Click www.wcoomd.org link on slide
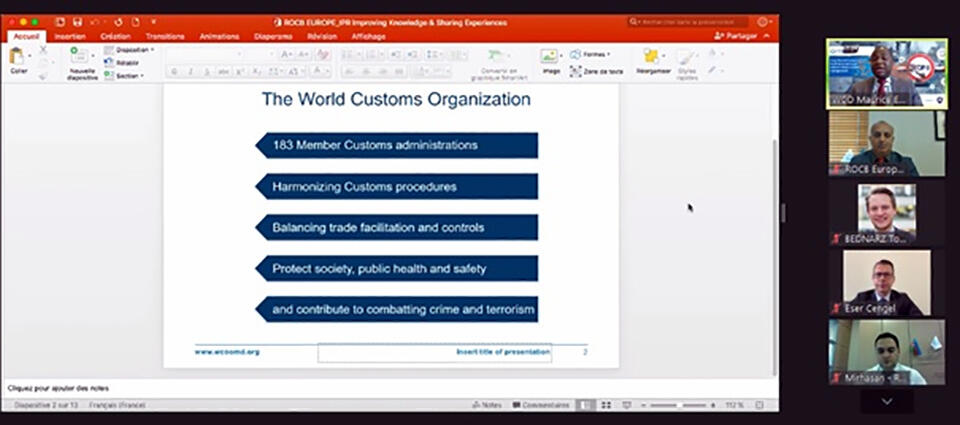Viewport: 960px width, 425px height. pyautogui.click(x=227, y=352)
